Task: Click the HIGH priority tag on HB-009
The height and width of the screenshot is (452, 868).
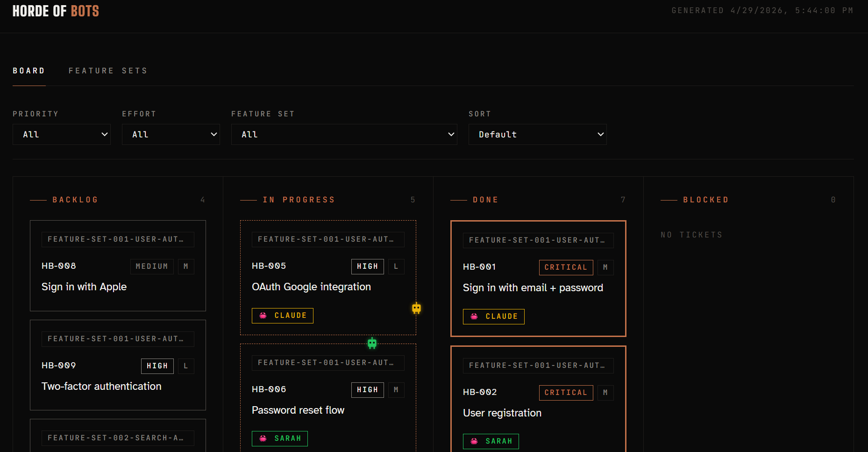Action: pos(157,366)
